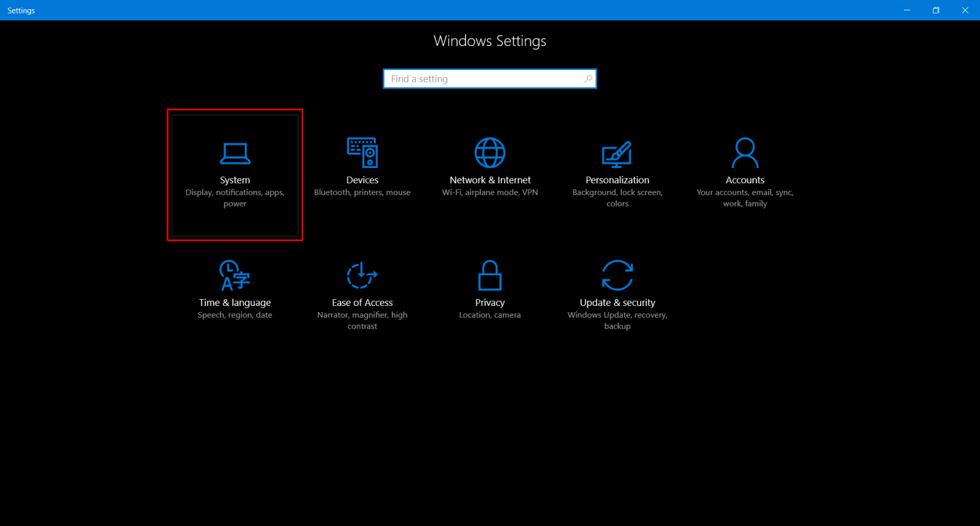Click 'Speech, region, date' description

tap(235, 315)
